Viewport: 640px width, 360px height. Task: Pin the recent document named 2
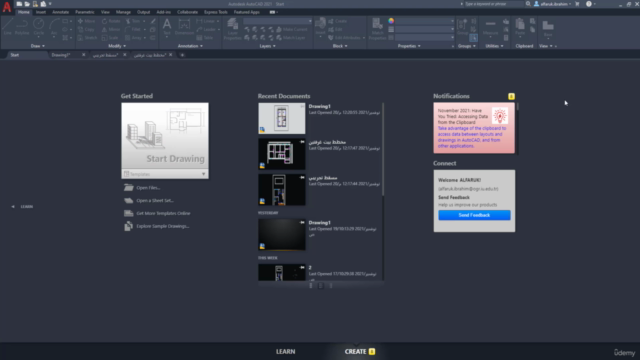click(302, 267)
